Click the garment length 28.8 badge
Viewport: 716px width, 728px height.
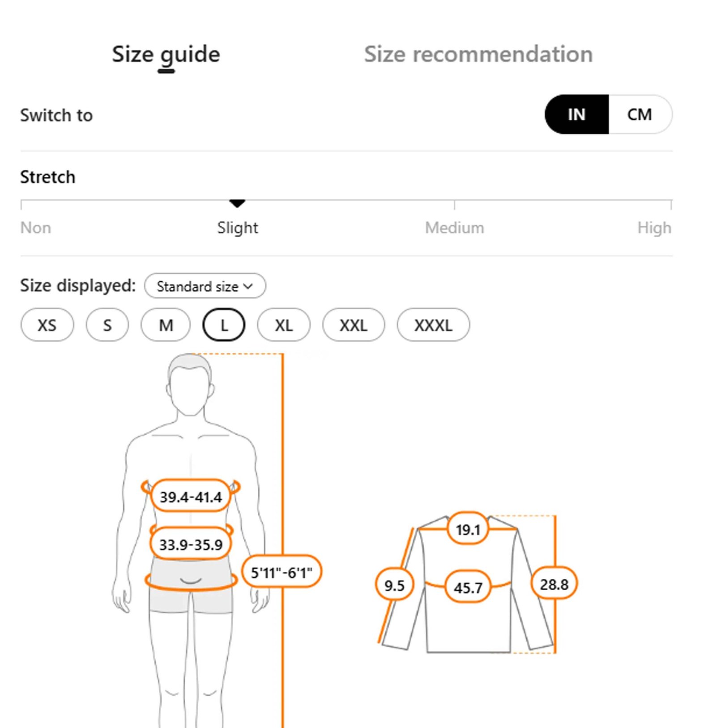point(554,584)
